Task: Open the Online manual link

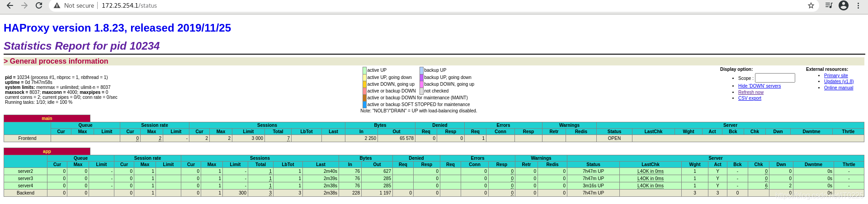Action: point(839,88)
